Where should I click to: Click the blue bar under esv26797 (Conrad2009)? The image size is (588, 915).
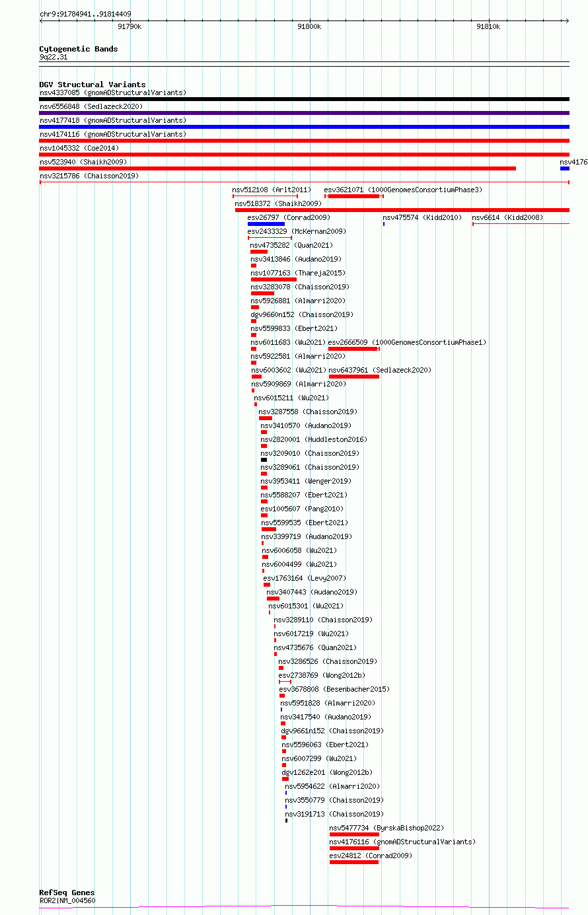point(266,224)
